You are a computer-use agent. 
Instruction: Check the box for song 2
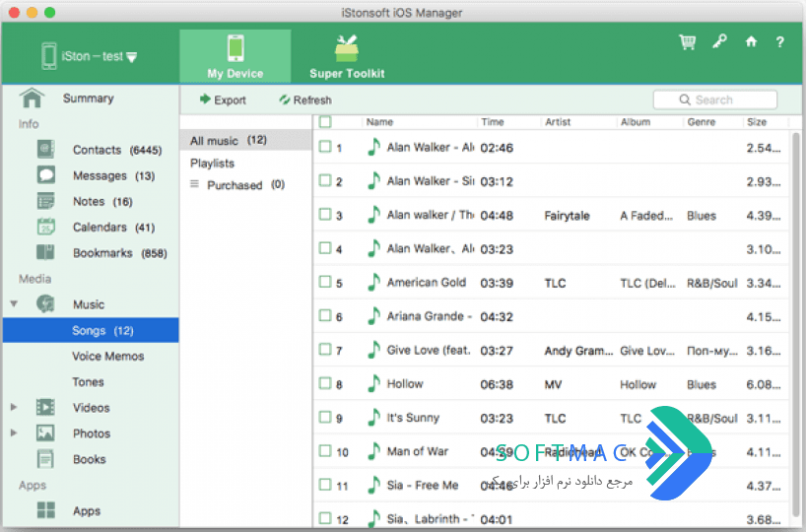[325, 180]
